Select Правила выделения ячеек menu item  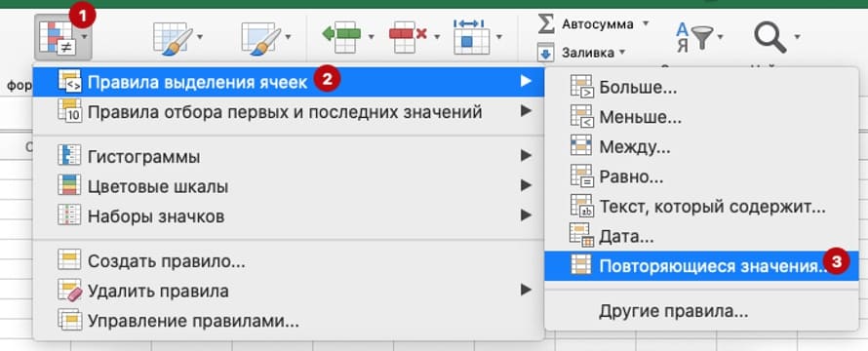(289, 82)
